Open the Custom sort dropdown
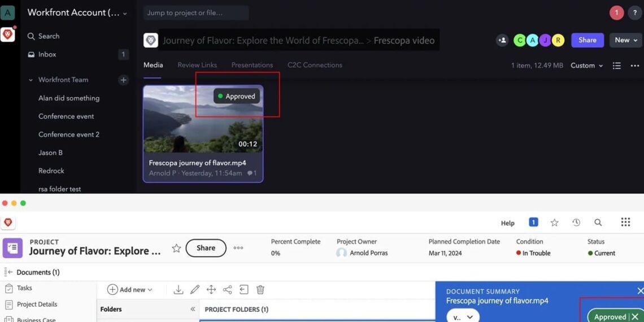The height and width of the screenshot is (322, 644). [586, 66]
